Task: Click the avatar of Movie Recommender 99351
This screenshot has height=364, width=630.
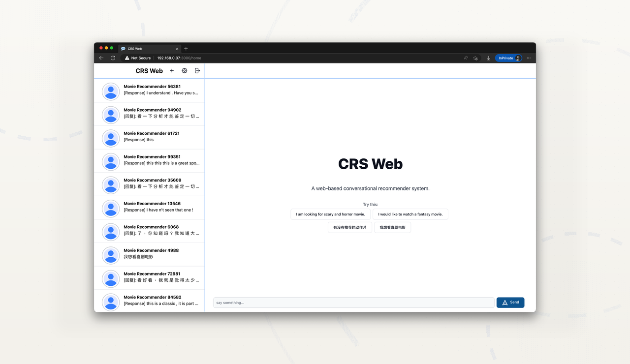Action: 111,162
